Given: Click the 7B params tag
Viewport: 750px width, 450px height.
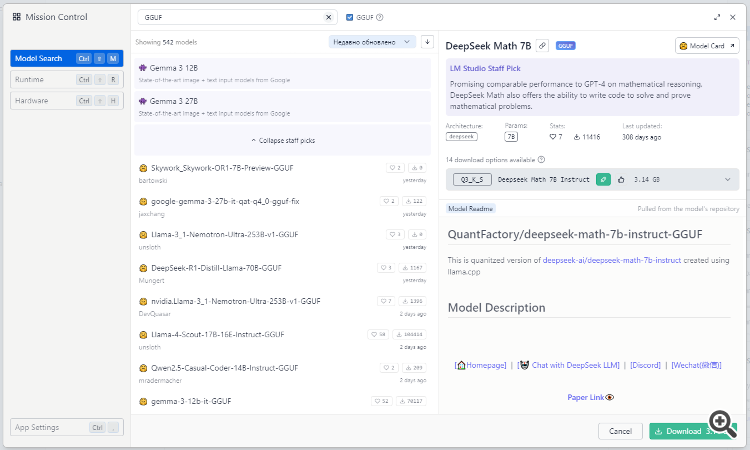Looking at the screenshot, I should coord(511,137).
